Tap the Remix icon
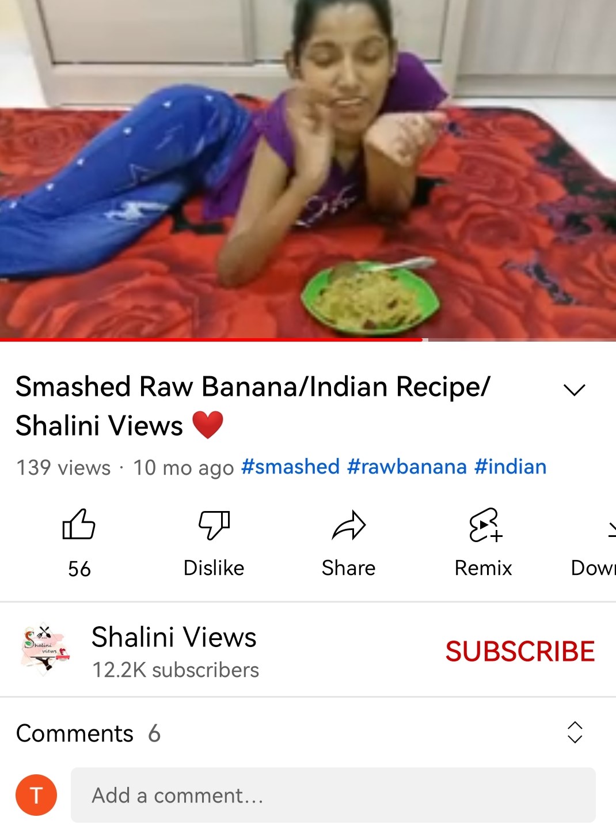Viewport: 616px width, 840px height. point(485,525)
